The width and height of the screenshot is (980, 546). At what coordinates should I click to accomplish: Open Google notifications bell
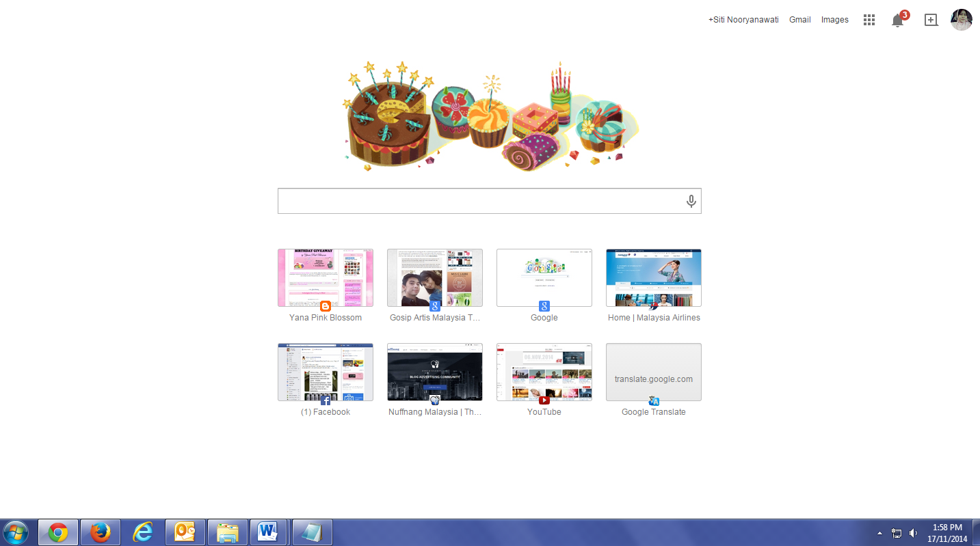tap(899, 19)
